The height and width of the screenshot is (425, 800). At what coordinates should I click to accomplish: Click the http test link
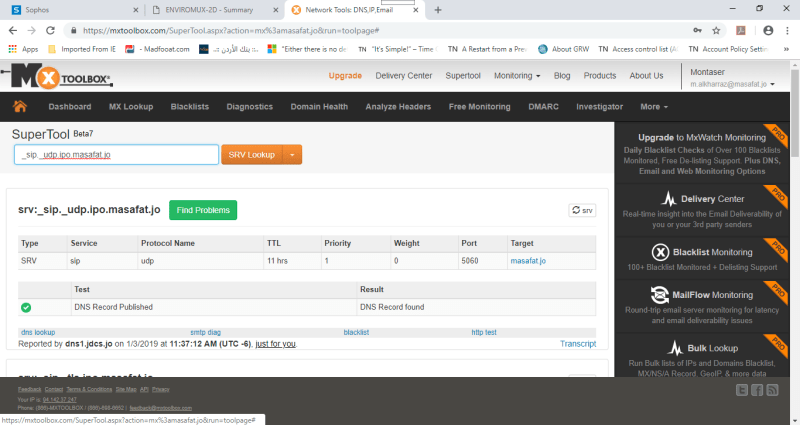484,332
